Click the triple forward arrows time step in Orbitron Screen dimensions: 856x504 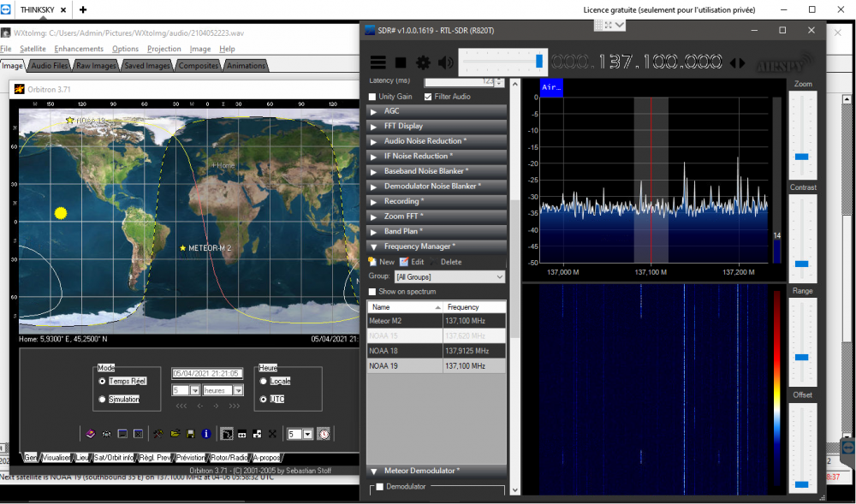[235, 406]
